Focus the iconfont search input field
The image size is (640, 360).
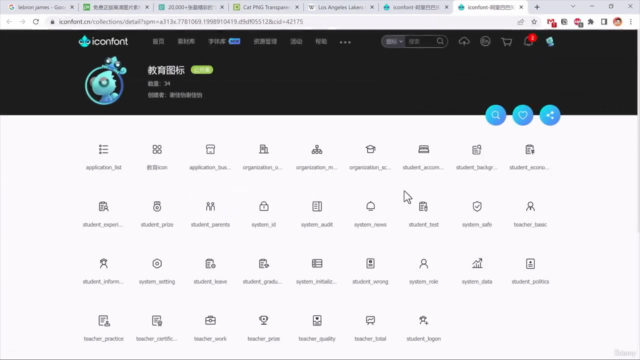420,41
